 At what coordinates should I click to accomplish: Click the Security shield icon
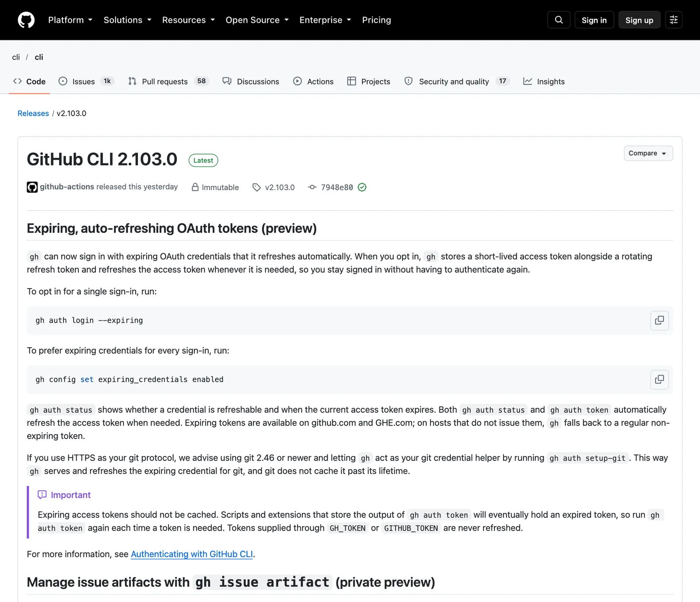click(409, 81)
